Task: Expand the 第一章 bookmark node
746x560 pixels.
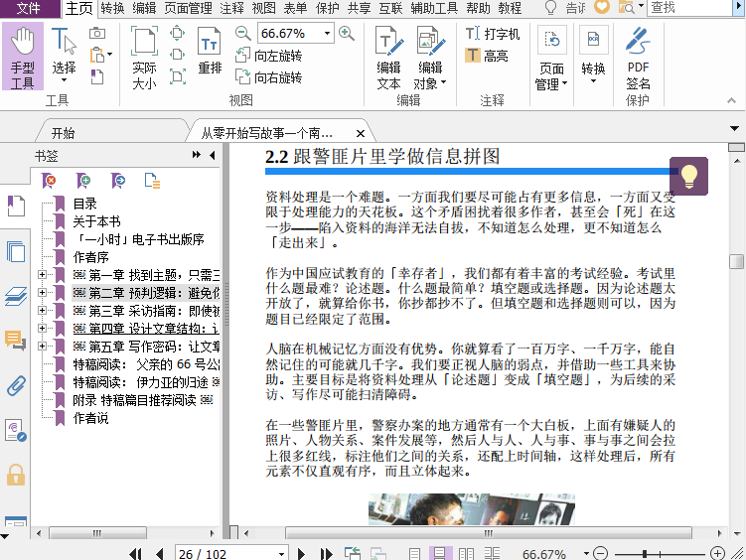Action: coord(42,275)
